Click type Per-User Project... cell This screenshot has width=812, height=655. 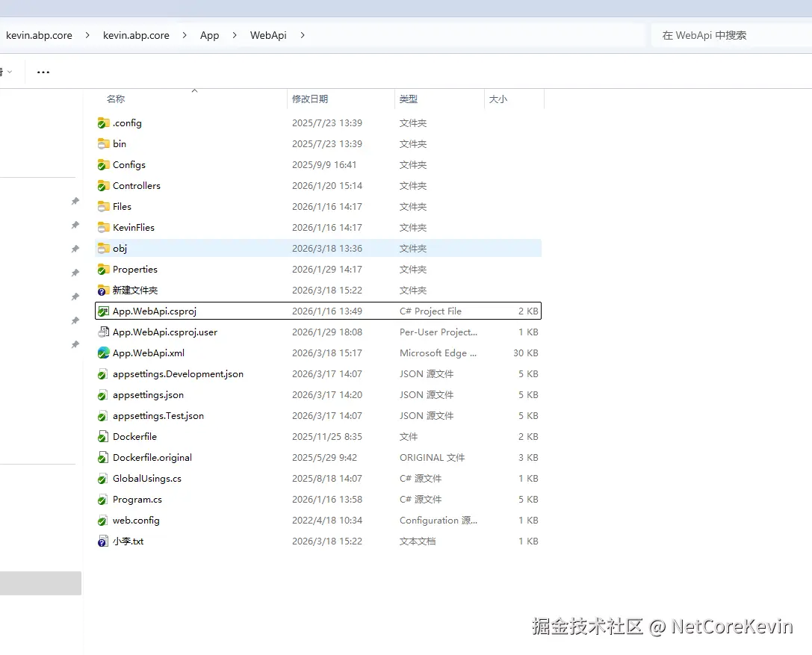[438, 332]
